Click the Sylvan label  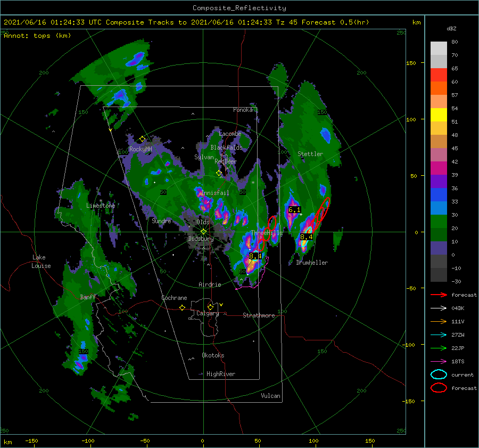coord(204,157)
